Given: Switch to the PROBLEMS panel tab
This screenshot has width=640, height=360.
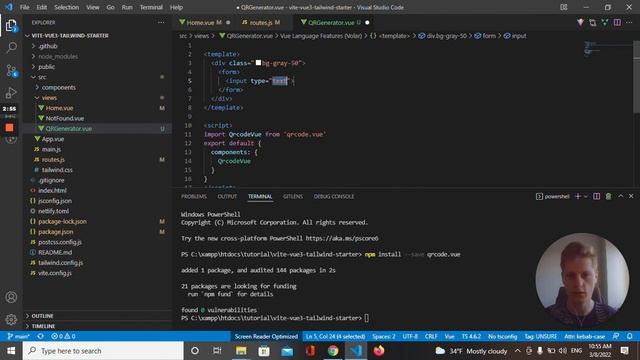Looking at the screenshot, I should (x=194, y=196).
